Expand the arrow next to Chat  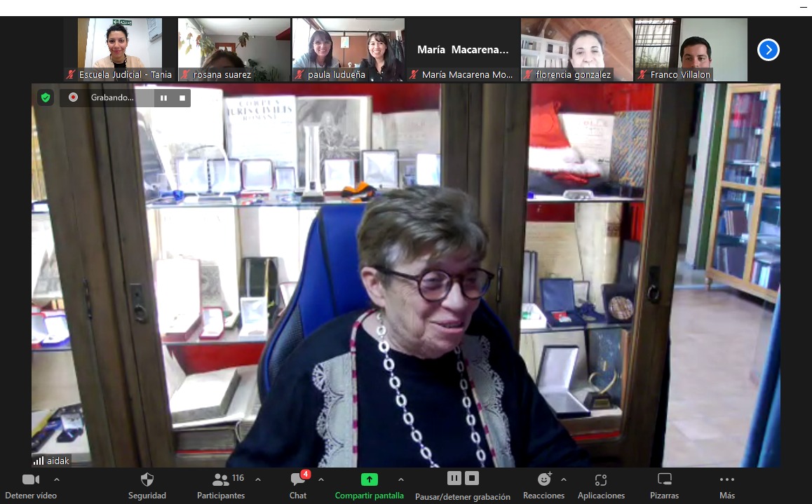coord(321,479)
